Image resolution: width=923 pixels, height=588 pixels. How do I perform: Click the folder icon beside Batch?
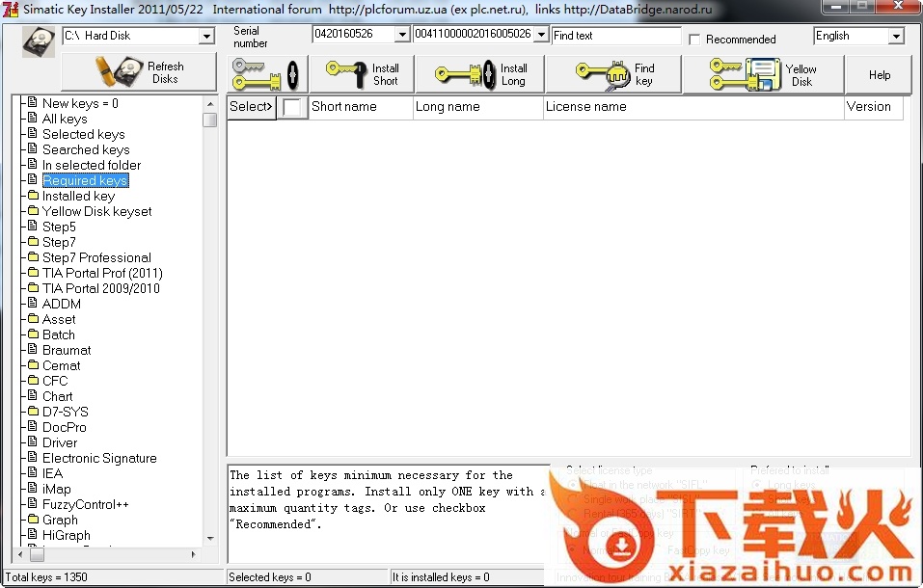point(33,334)
